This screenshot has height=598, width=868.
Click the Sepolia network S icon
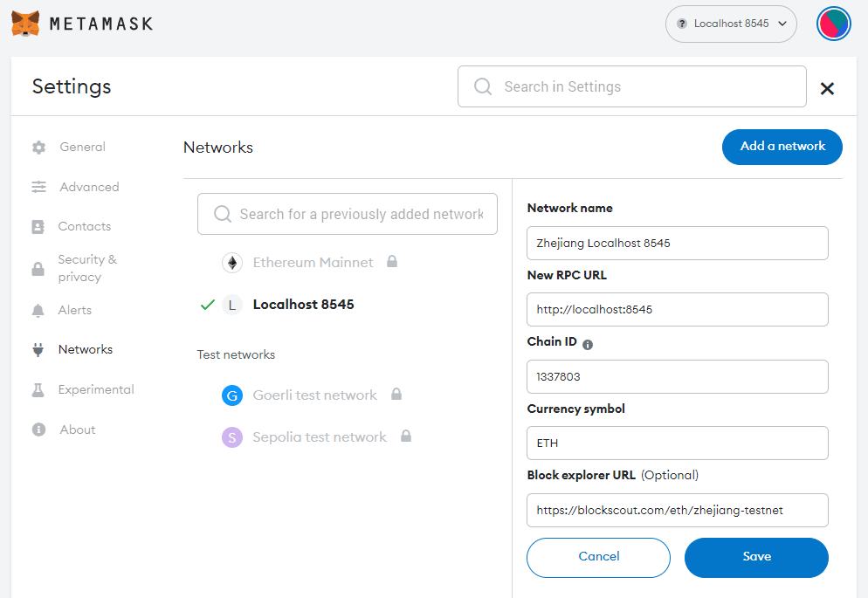231,437
